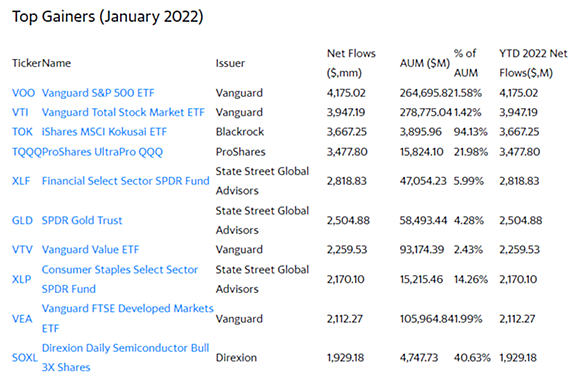
Task: Select AUM value 4,747.73
Action: (x=419, y=358)
